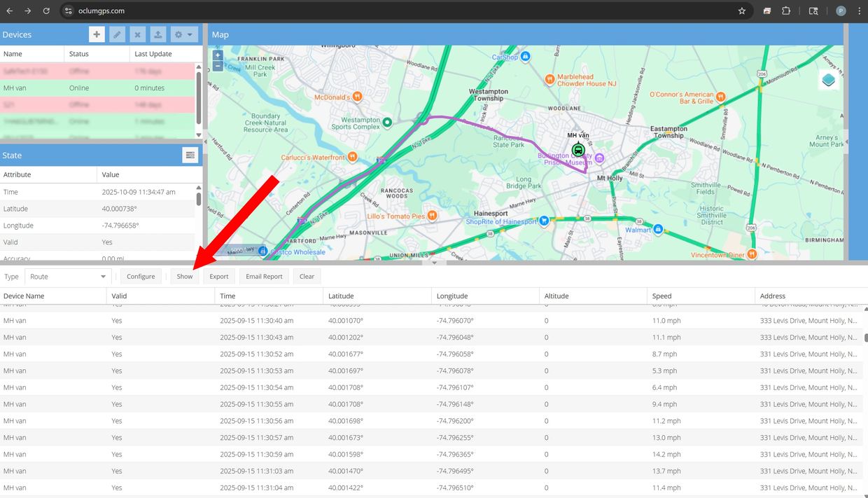Image resolution: width=868 pixels, height=498 pixels.
Task: Open the map layers switcher
Action: pos(829,80)
